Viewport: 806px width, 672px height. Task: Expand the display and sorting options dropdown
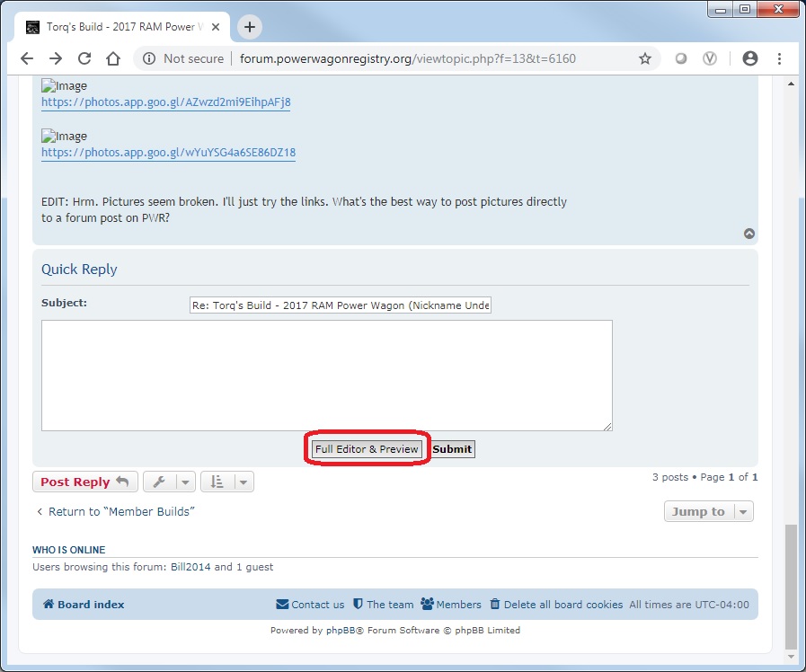pyautogui.click(x=226, y=482)
